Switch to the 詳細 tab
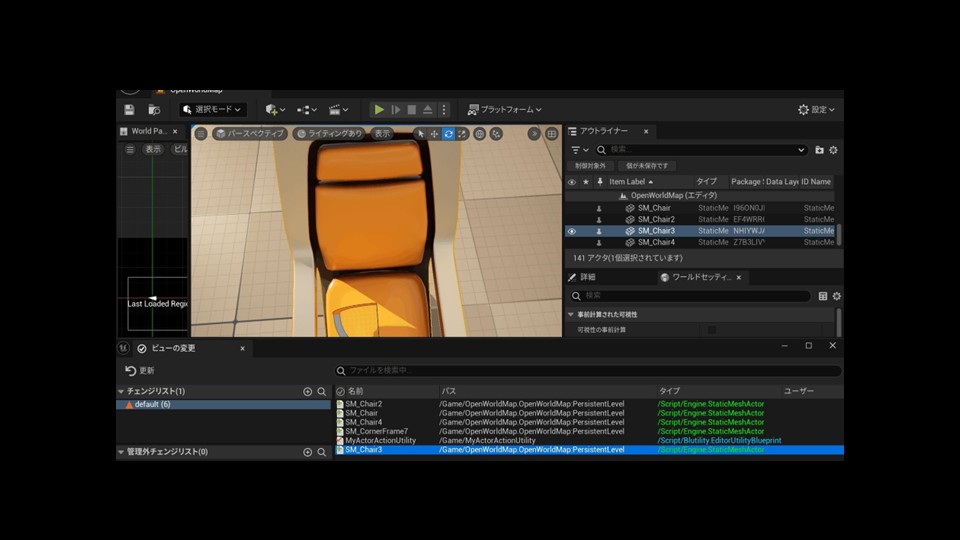Screen dimensions: 960x540 pyautogui.click(x=582, y=277)
